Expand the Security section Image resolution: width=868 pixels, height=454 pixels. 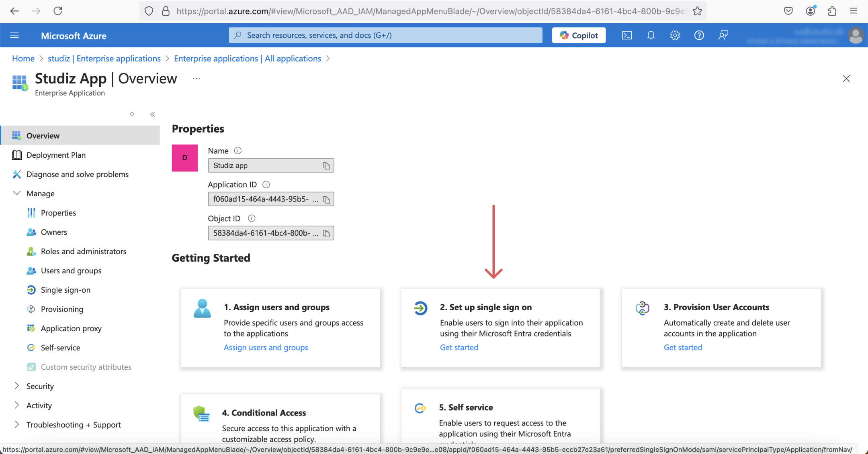[x=17, y=386]
